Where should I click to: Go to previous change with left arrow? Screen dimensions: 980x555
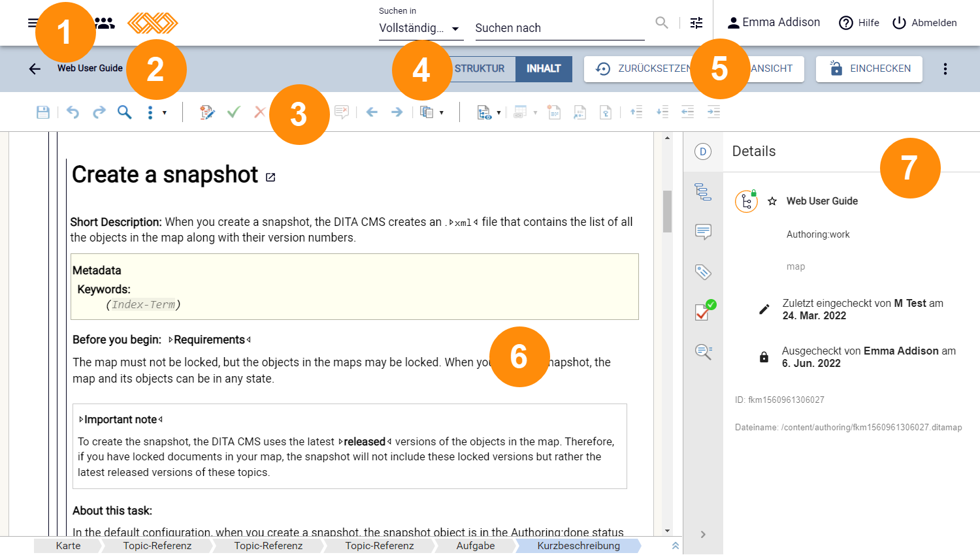(372, 112)
